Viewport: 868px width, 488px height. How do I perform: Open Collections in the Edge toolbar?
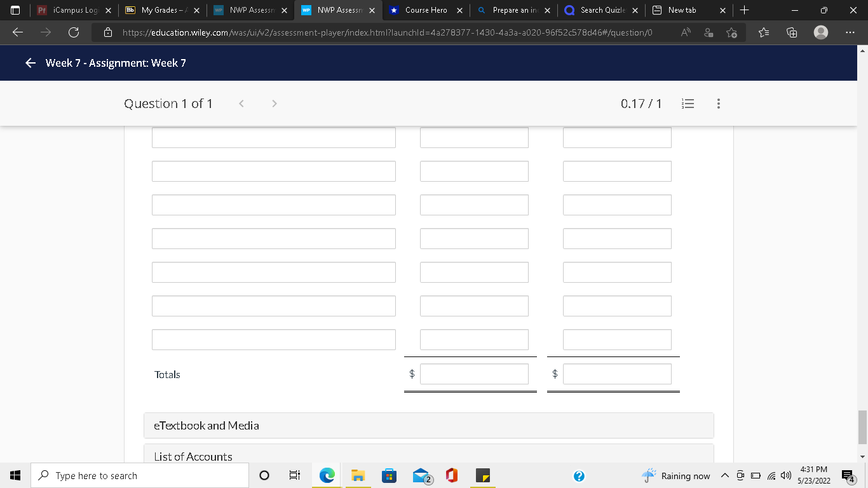pyautogui.click(x=792, y=32)
